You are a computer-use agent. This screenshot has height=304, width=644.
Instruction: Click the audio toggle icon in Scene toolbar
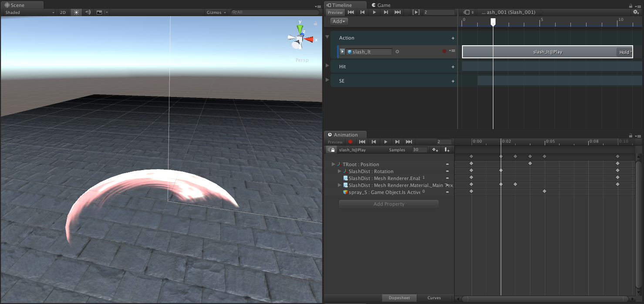point(87,12)
